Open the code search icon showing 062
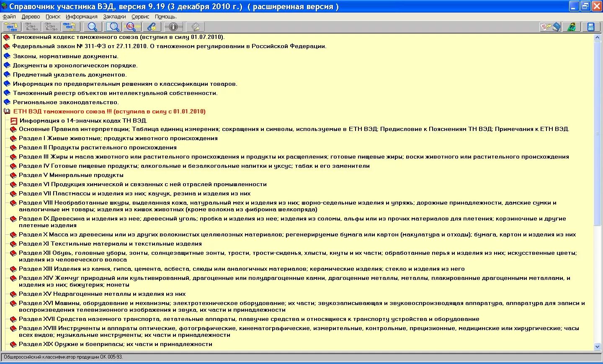This screenshot has width=603, height=364. pos(132,27)
